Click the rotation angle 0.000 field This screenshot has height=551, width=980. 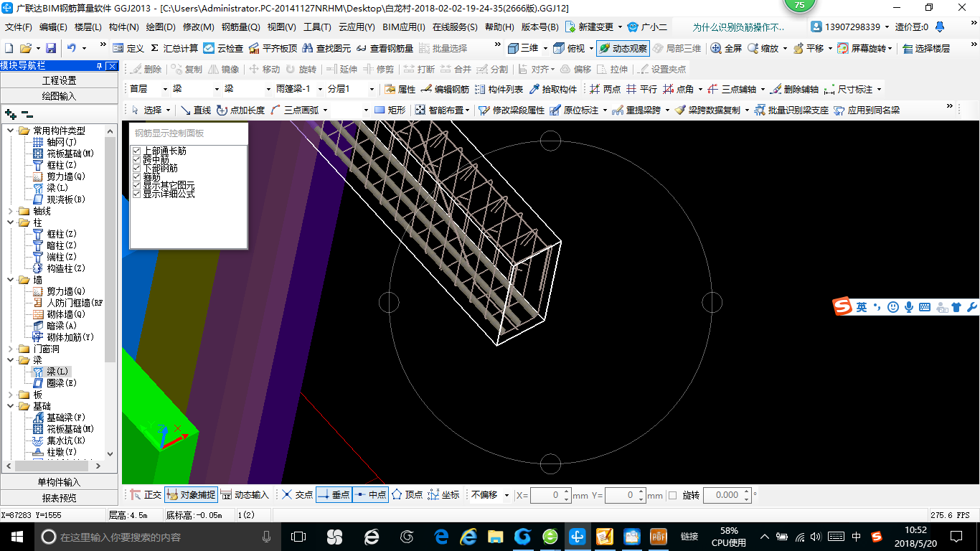[x=727, y=495]
